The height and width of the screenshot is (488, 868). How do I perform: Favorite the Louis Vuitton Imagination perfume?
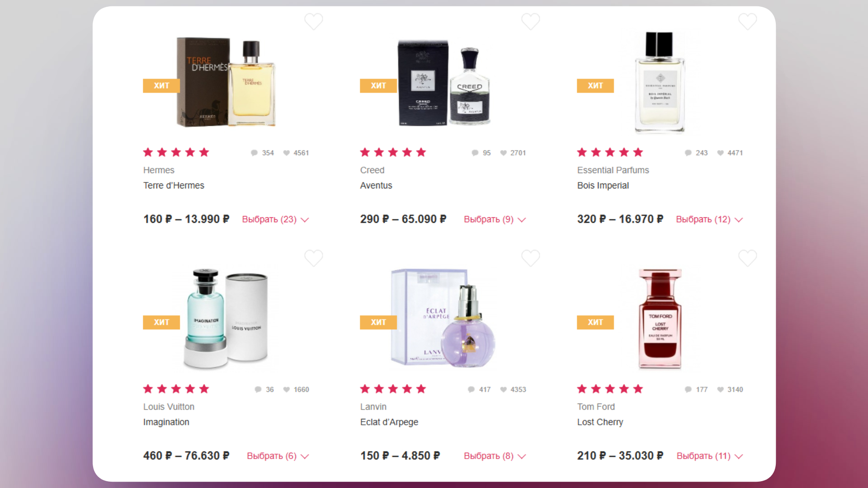click(313, 258)
